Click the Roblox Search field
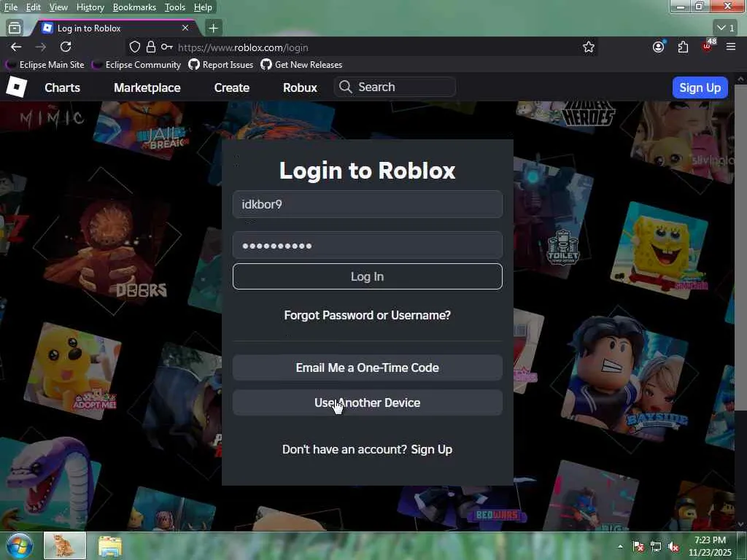The height and width of the screenshot is (560, 747). click(x=395, y=87)
